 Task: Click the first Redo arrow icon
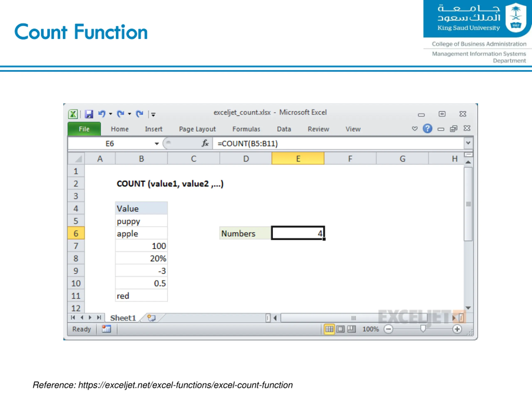(x=121, y=114)
